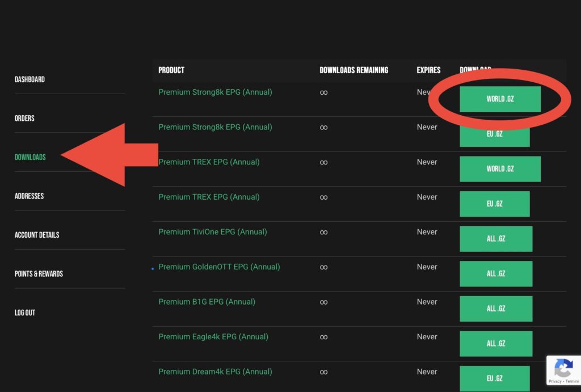
Task: Download WORLD .GZ for Premium TREX EPG
Action: [x=500, y=169]
